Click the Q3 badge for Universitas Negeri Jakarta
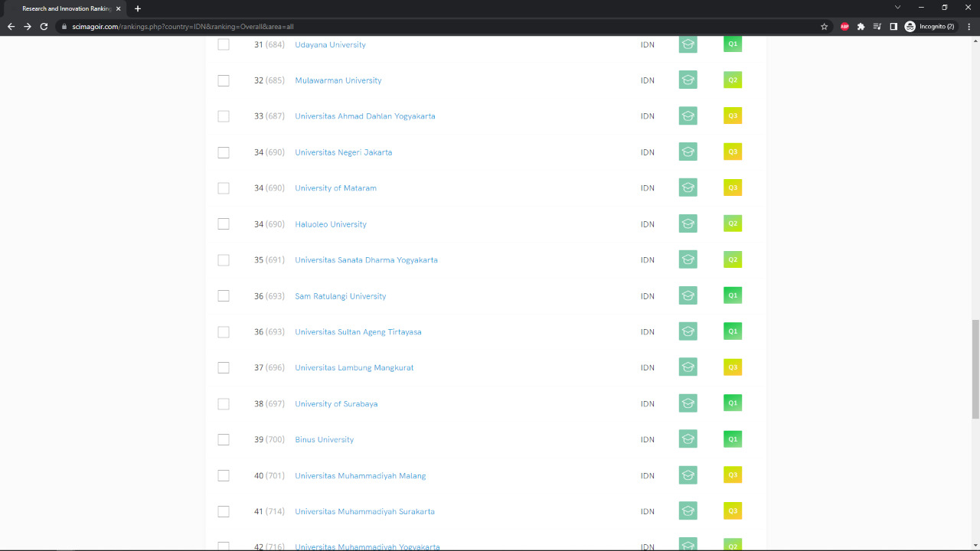The width and height of the screenshot is (980, 551). 733,152
